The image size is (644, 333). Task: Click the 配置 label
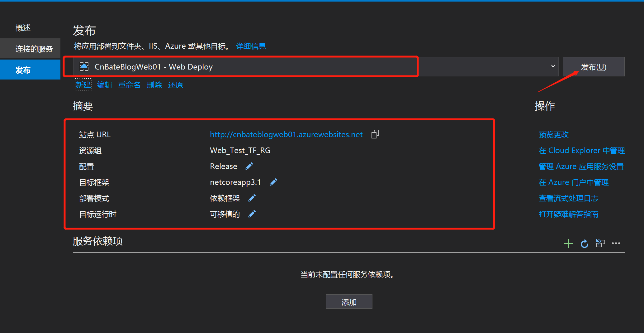click(x=87, y=166)
